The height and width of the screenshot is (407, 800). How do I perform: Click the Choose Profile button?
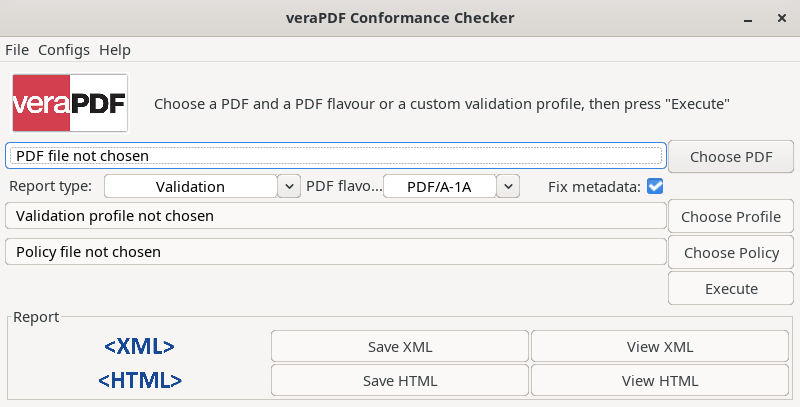tap(731, 217)
